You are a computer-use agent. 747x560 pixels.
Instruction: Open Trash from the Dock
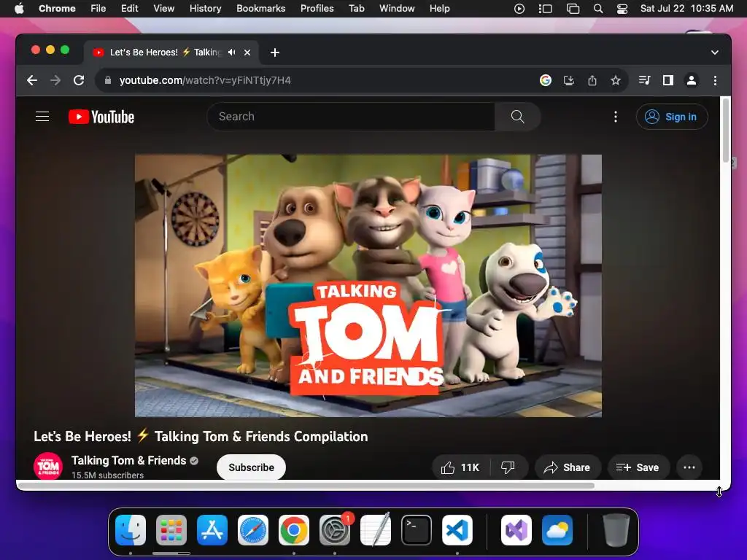tap(616, 530)
